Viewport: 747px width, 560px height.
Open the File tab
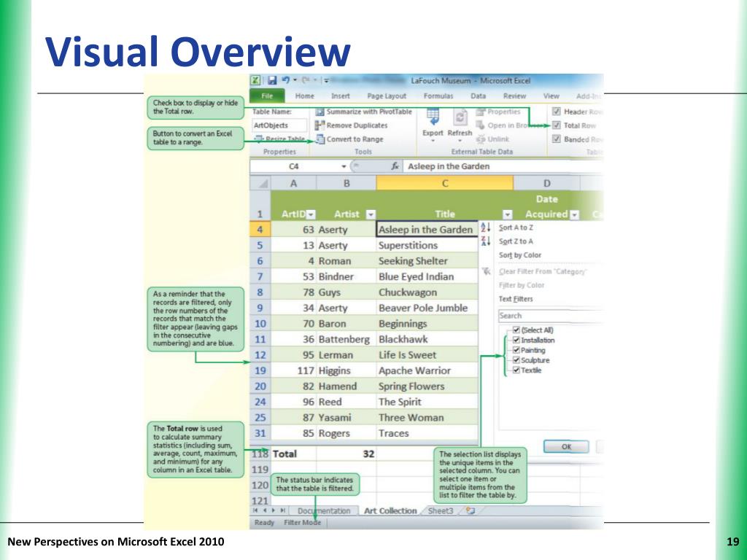coord(267,96)
